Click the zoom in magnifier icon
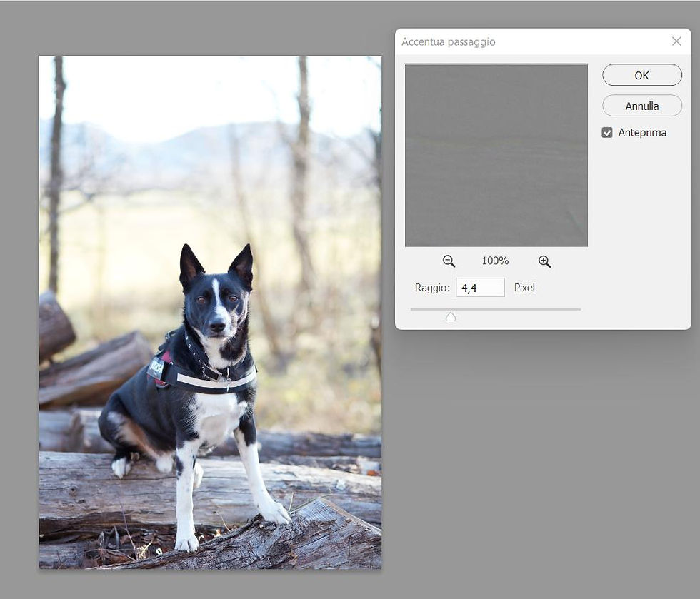Screen dimensions: 700x599 (544, 261)
